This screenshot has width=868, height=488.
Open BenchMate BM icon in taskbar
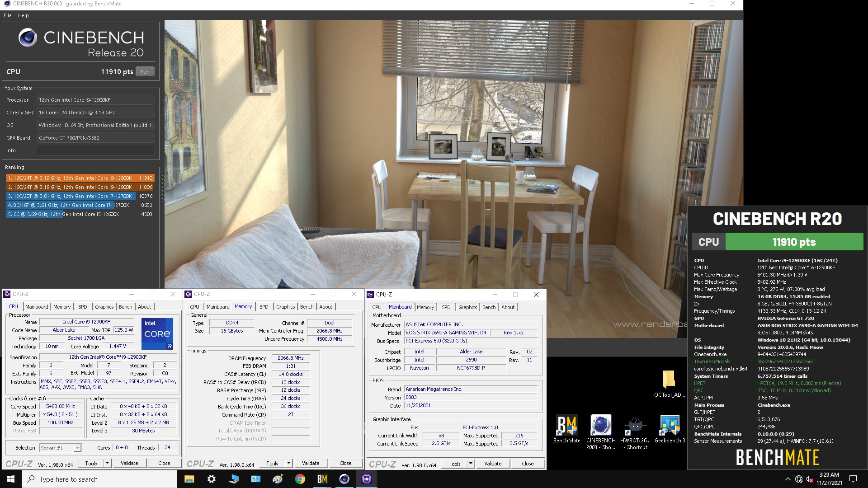[322, 479]
